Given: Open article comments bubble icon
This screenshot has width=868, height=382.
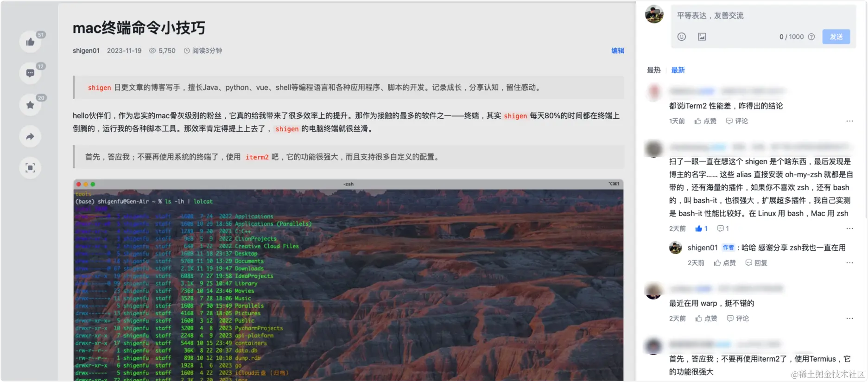Looking at the screenshot, I should 30,73.
